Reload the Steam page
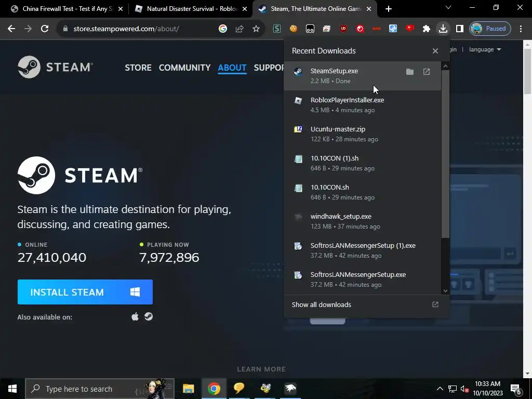This screenshot has height=399, width=532. click(45, 29)
